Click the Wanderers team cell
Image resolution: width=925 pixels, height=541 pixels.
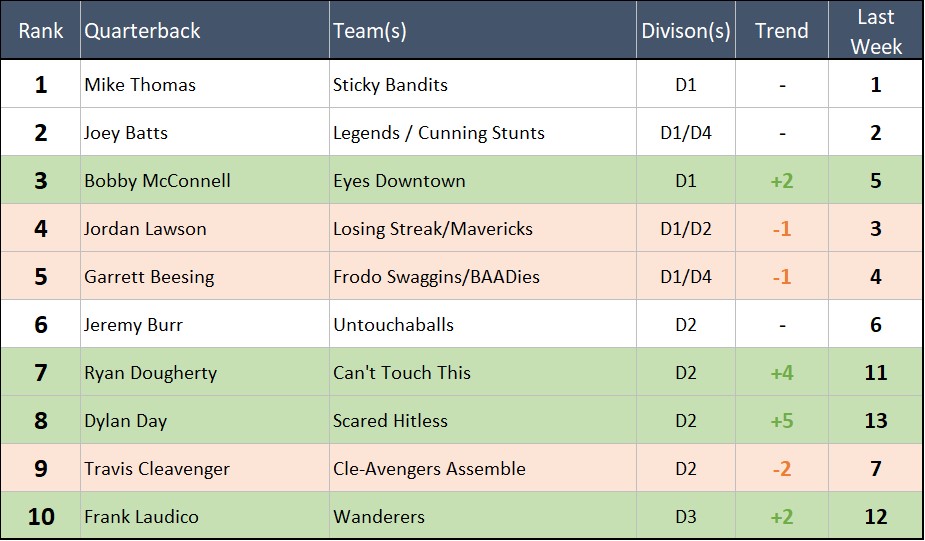[379, 517]
